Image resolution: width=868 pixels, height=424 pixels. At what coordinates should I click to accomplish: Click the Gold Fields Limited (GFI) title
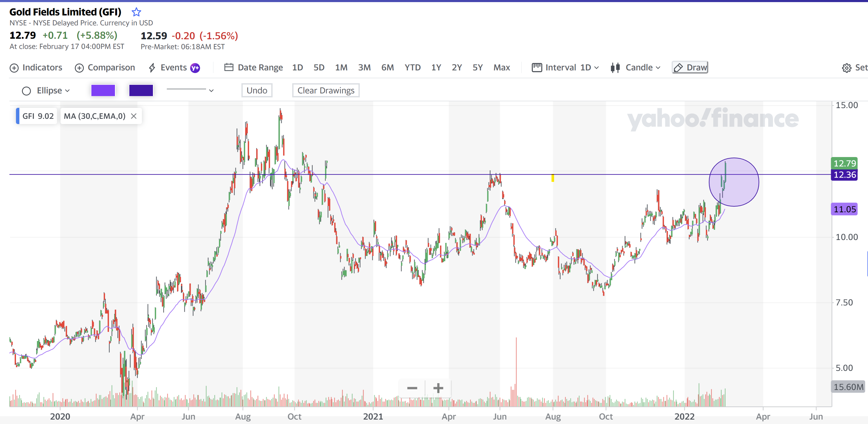[x=65, y=12]
